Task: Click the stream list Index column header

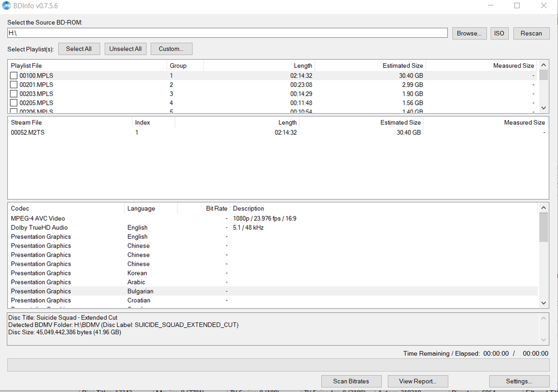Action: [x=153, y=122]
